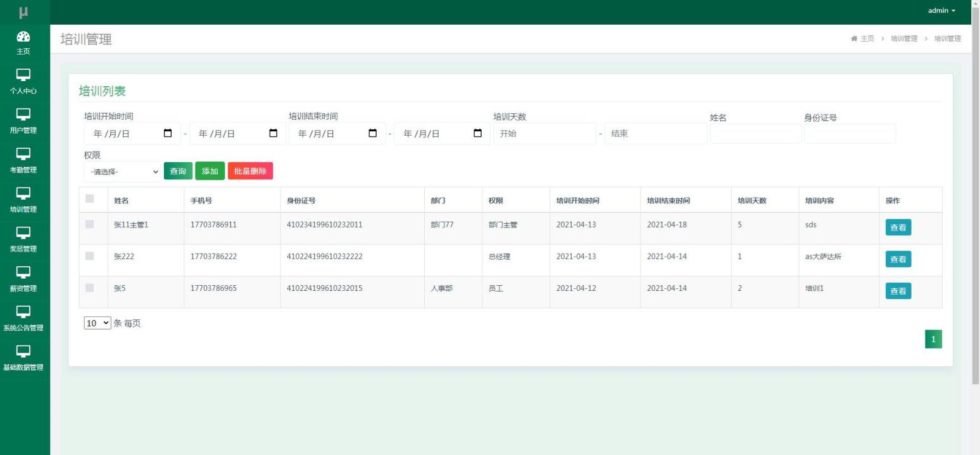Open calendar picker for second 培训开始时间 date
The width and height of the screenshot is (980, 455).
273,133
